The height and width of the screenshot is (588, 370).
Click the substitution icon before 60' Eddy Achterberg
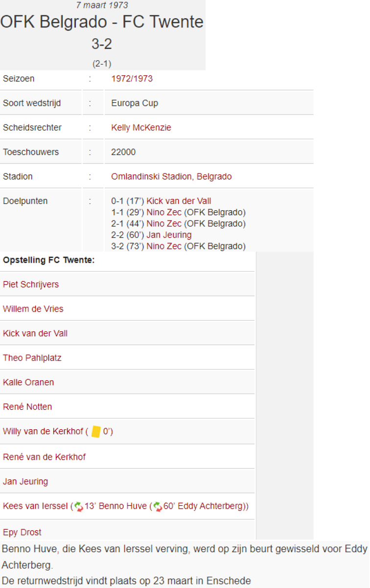coord(158,506)
